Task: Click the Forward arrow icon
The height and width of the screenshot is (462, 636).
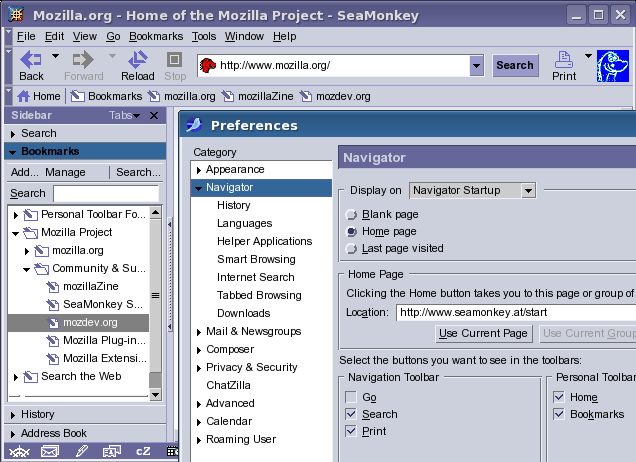Action: click(83, 60)
